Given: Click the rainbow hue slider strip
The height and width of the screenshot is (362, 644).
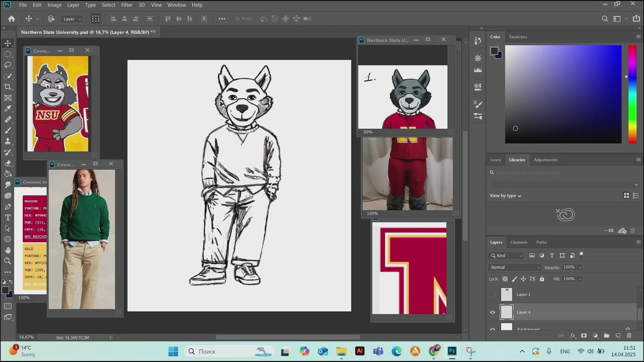Looking at the screenshot, I should click(632, 94).
